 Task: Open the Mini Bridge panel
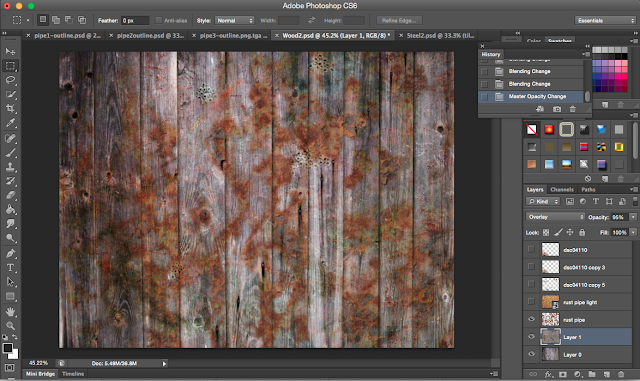[40, 374]
